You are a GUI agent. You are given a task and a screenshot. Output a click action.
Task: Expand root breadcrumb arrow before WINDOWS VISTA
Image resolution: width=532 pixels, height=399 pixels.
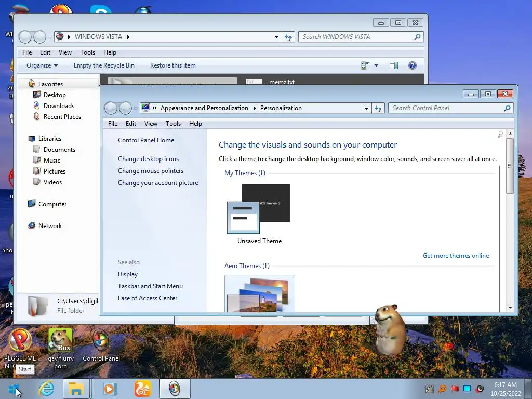(x=69, y=37)
